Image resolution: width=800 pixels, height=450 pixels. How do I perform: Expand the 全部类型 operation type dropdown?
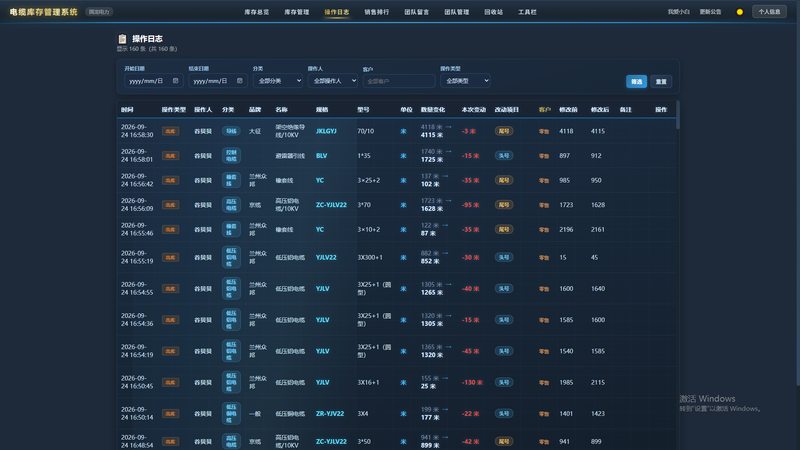pos(465,81)
